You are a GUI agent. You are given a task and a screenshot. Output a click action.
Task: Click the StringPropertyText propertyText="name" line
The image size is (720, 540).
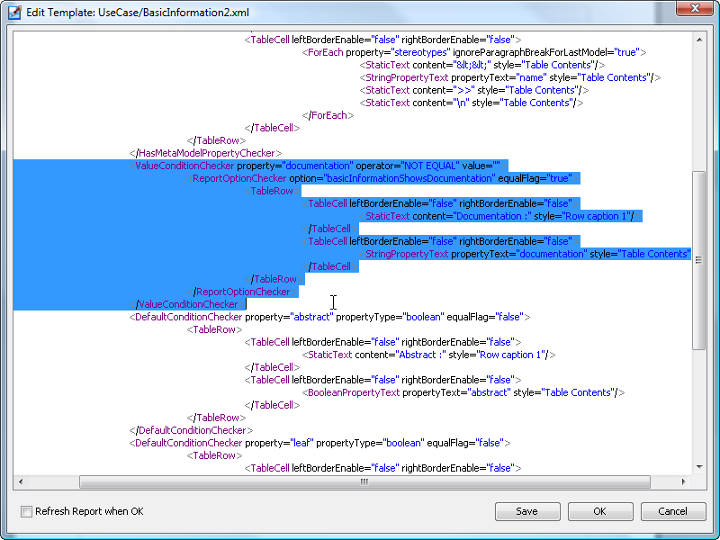510,78
